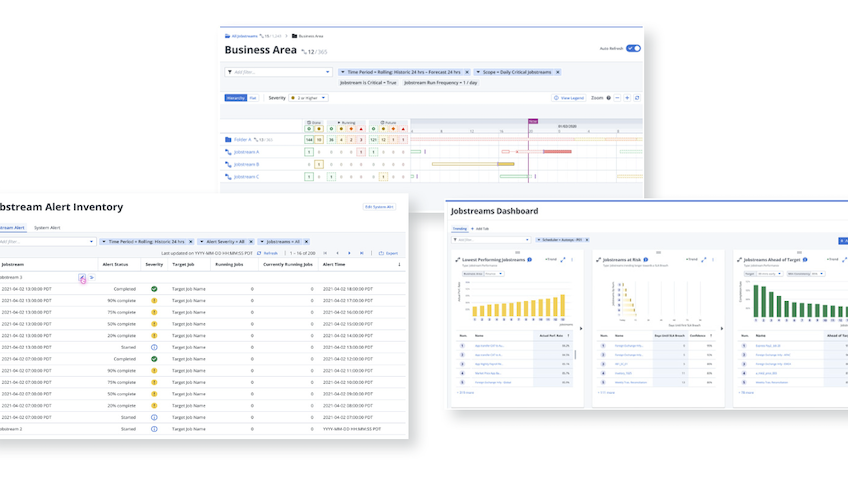The image size is (848, 477).
Task: Click the Edit System Alert button
Action: pos(378,207)
